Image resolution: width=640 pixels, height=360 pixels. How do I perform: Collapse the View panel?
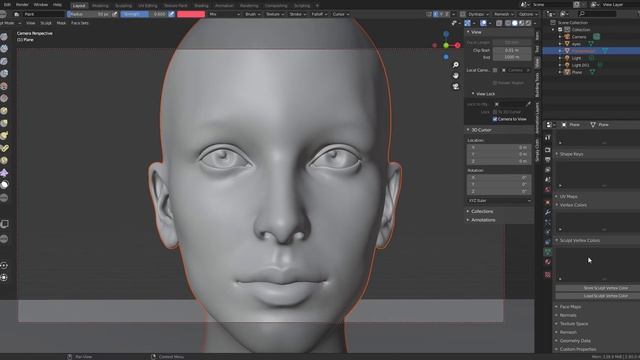pyautogui.click(x=476, y=32)
